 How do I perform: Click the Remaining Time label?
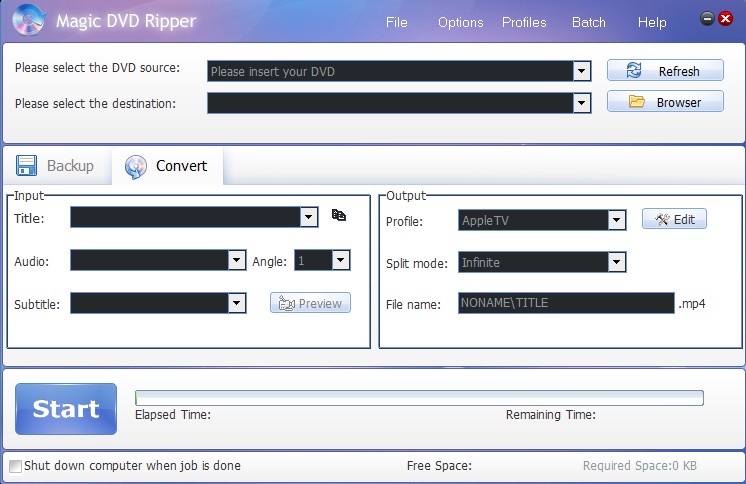coord(550,415)
